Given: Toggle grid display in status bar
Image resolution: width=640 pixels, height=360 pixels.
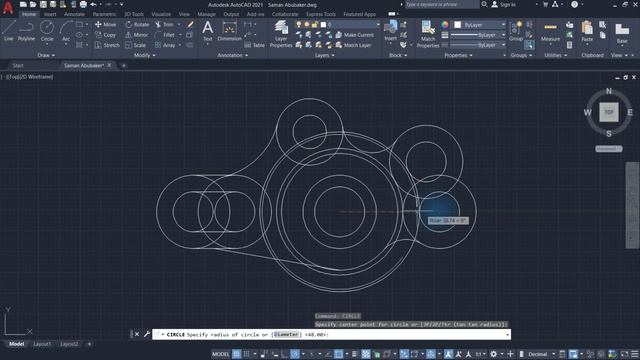Looking at the screenshot, I should [237, 354].
